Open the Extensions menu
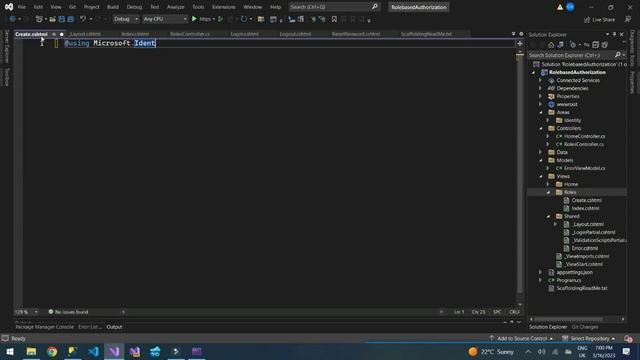The width and height of the screenshot is (640, 360). click(x=224, y=7)
